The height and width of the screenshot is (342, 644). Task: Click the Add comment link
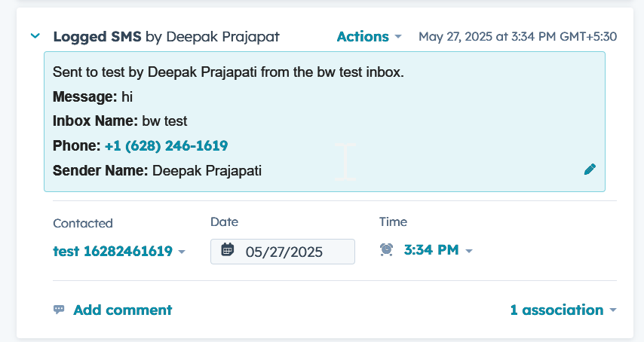pyautogui.click(x=122, y=310)
